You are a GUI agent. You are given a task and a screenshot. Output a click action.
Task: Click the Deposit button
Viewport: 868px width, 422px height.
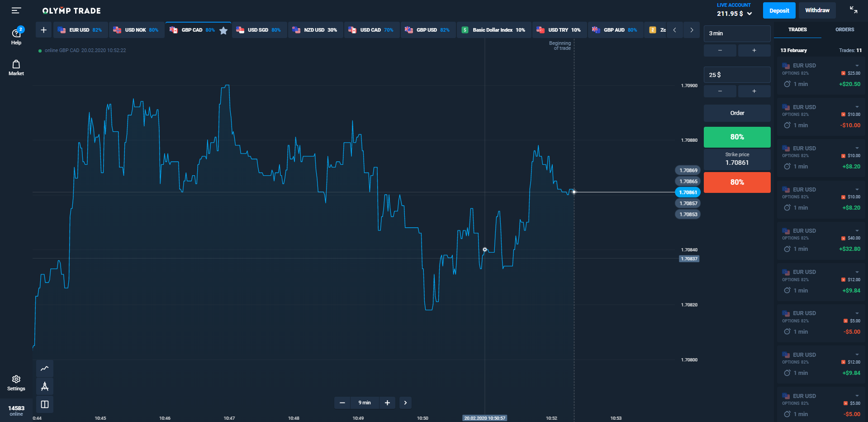coord(779,10)
